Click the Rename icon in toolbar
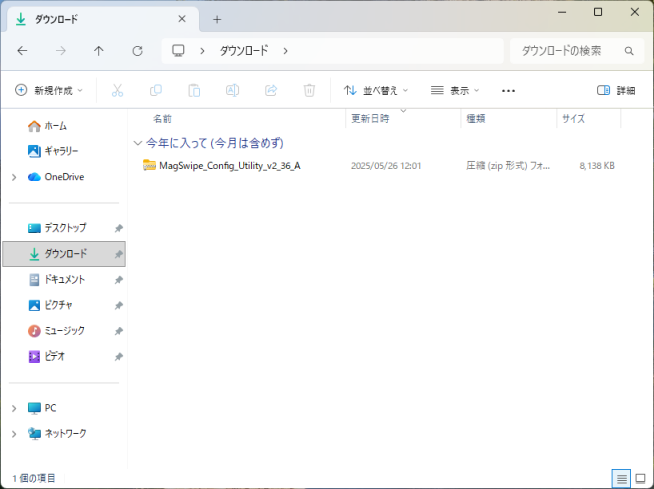The image size is (654, 489). pos(232,90)
